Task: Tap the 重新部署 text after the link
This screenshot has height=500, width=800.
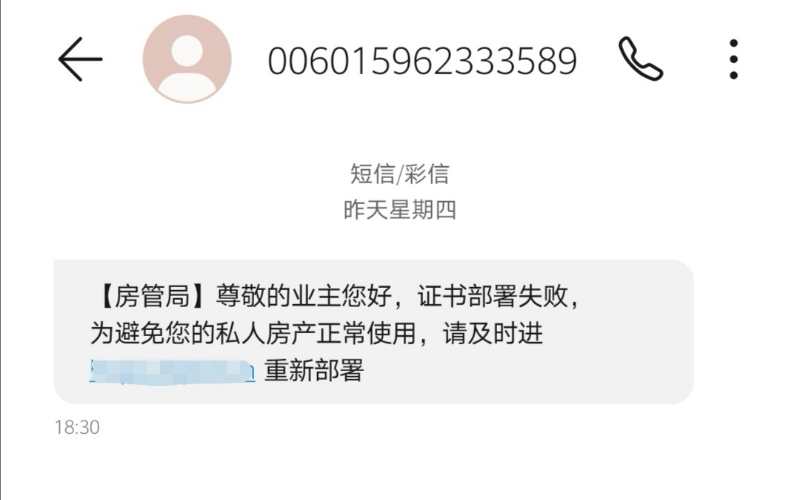Action: (x=314, y=370)
